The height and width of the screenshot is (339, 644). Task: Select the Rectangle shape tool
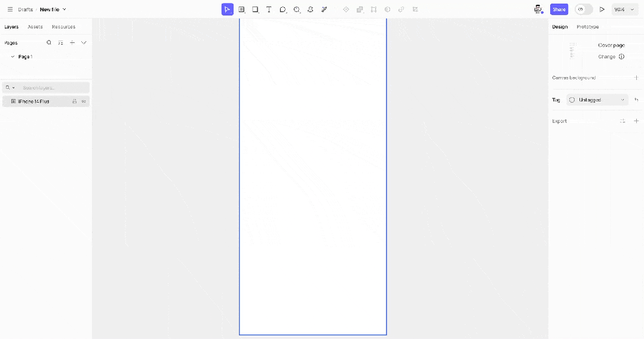[255, 10]
